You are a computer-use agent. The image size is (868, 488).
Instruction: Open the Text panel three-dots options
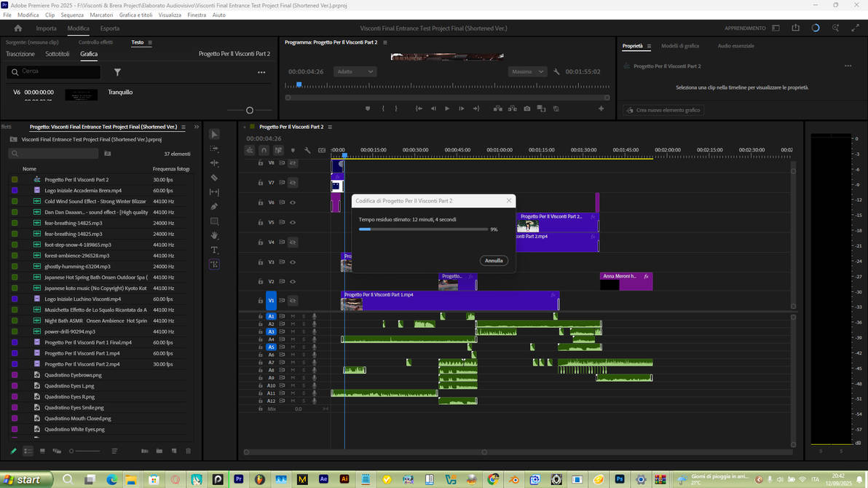261,73
